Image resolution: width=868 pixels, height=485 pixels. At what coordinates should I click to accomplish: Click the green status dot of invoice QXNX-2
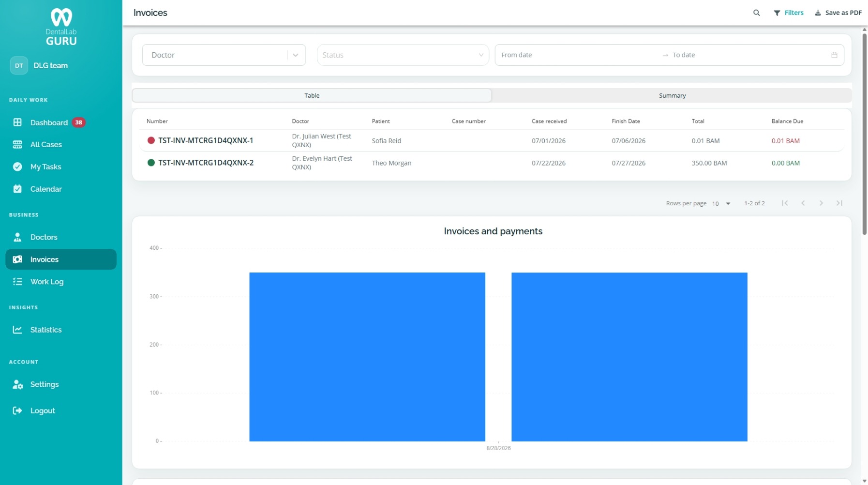(x=151, y=163)
